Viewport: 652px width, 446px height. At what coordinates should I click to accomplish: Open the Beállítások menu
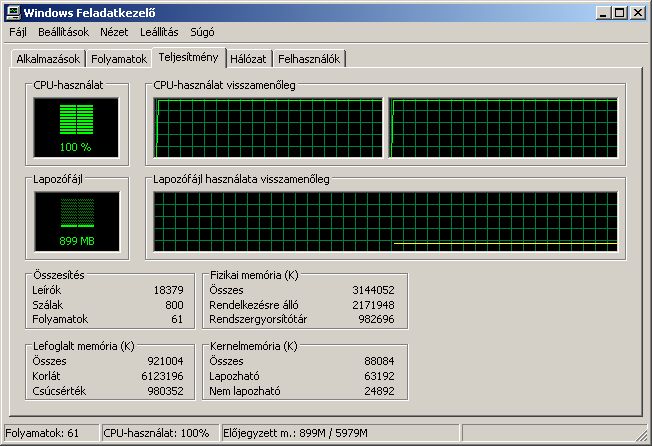coord(64,32)
